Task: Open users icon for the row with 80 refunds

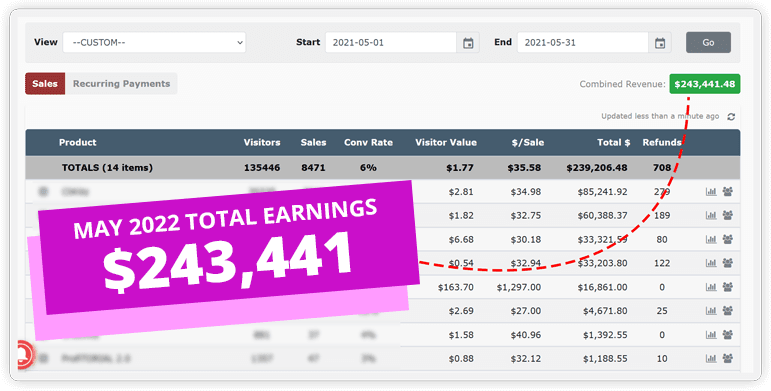Action: pos(728,240)
